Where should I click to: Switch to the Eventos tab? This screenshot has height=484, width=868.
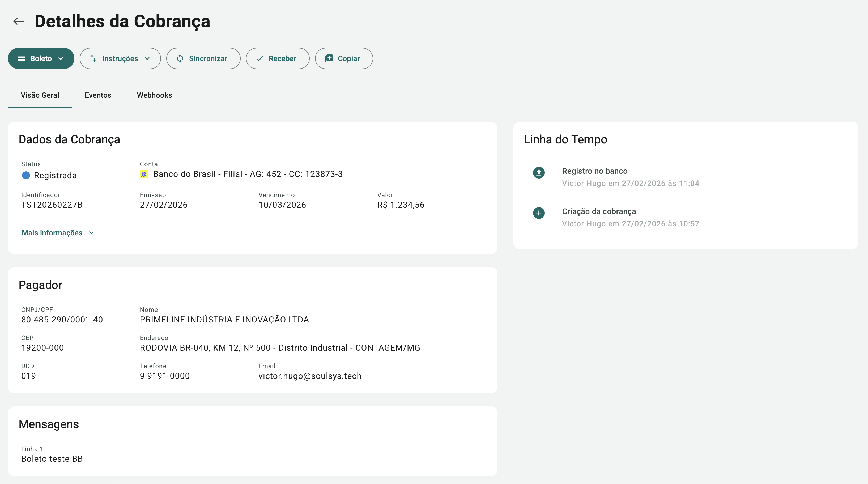tap(98, 95)
